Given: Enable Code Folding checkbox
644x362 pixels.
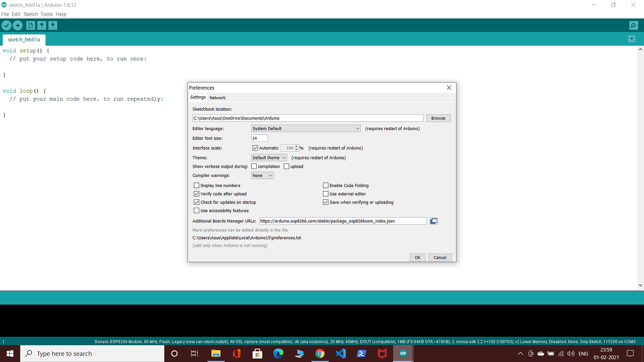Looking at the screenshot, I should coord(326,186).
